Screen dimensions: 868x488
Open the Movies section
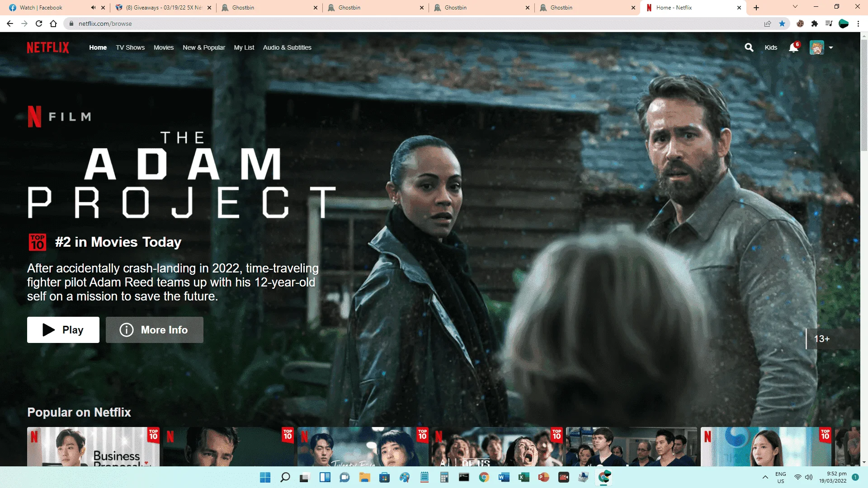pyautogui.click(x=164, y=47)
